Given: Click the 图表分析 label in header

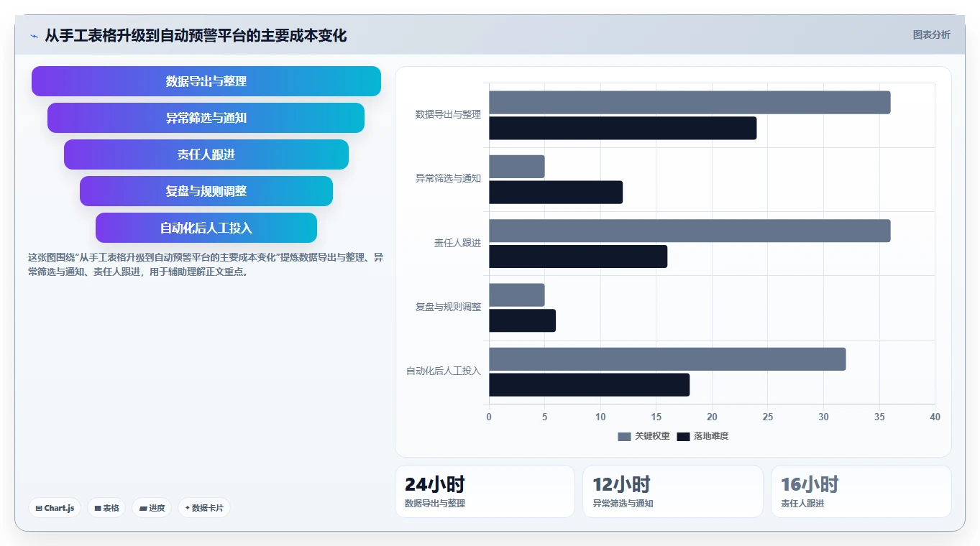Looking at the screenshot, I should click(931, 34).
